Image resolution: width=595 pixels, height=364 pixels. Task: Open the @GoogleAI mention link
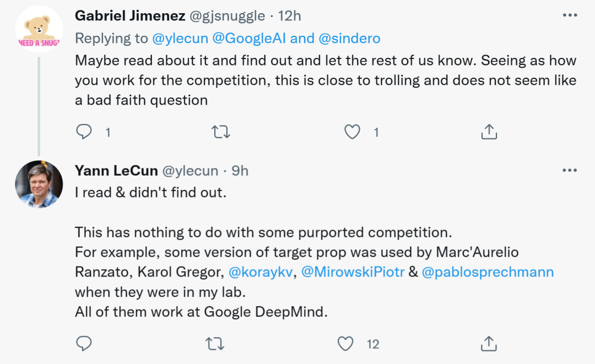click(x=248, y=38)
